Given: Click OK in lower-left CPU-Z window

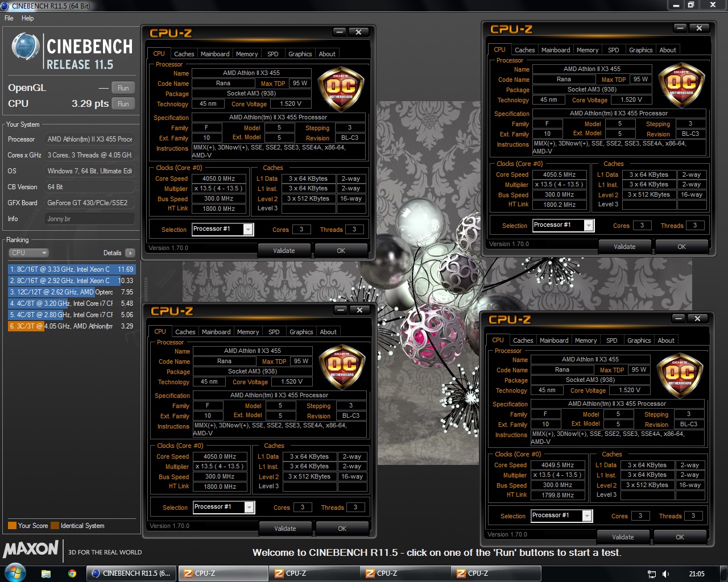Looking at the screenshot, I should pyautogui.click(x=342, y=529).
